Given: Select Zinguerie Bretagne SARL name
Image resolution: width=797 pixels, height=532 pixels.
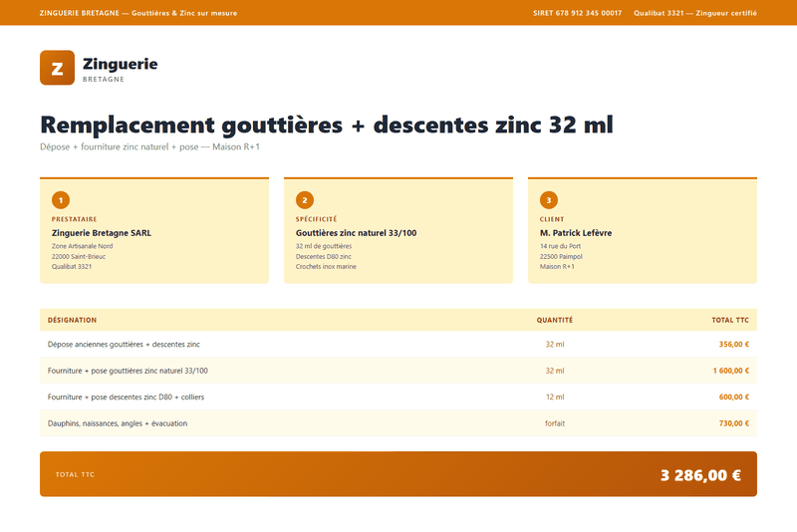Looking at the screenshot, I should click(x=102, y=233).
